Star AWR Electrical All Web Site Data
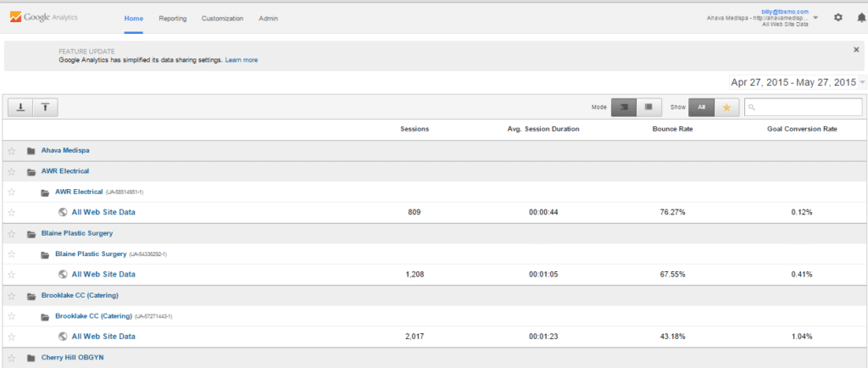The image size is (868, 368). point(12,212)
